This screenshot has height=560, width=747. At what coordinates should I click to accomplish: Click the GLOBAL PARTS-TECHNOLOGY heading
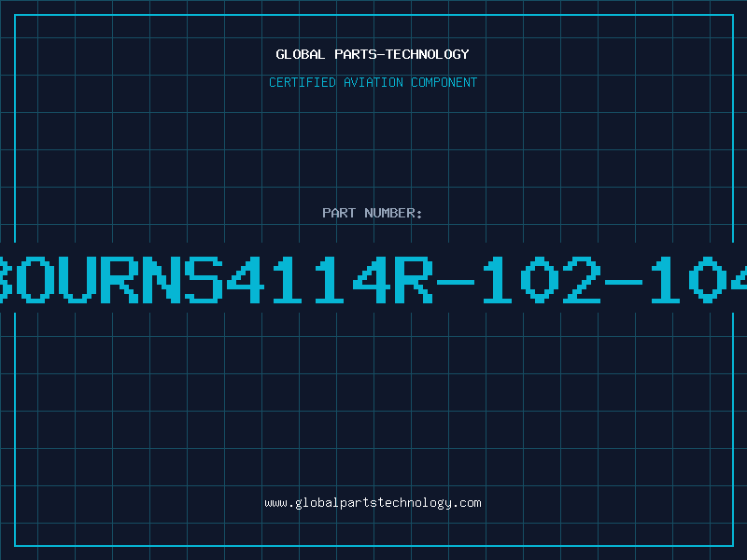tap(373, 54)
